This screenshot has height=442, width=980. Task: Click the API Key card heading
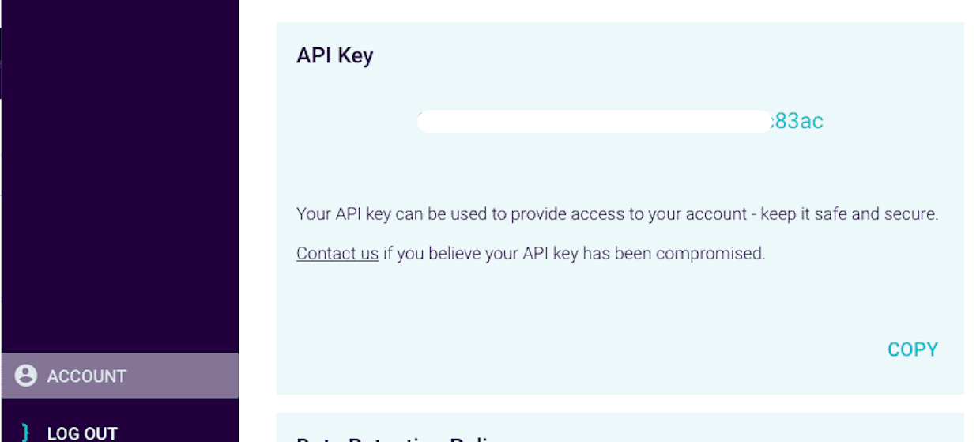pyautogui.click(x=334, y=55)
